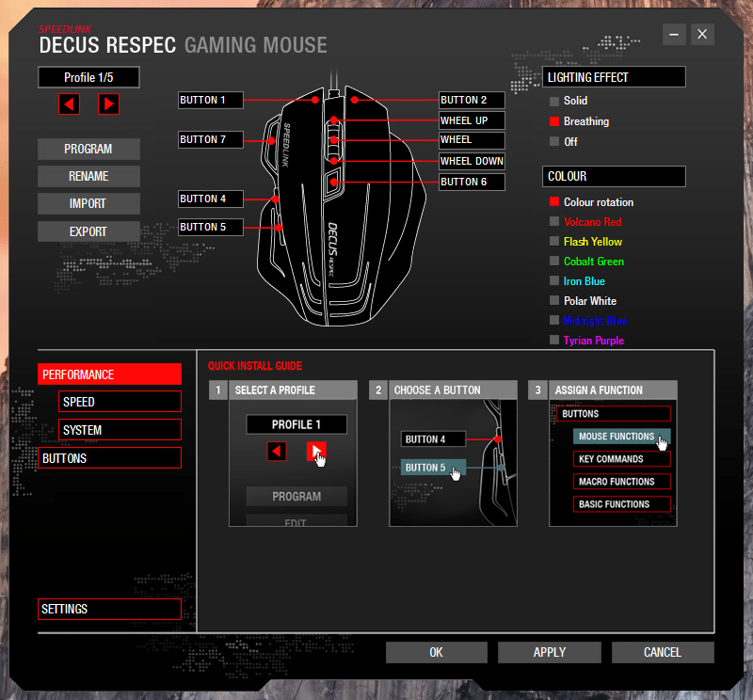This screenshot has height=700, width=753.
Task: Open the SPEED submenu
Action: (x=120, y=402)
